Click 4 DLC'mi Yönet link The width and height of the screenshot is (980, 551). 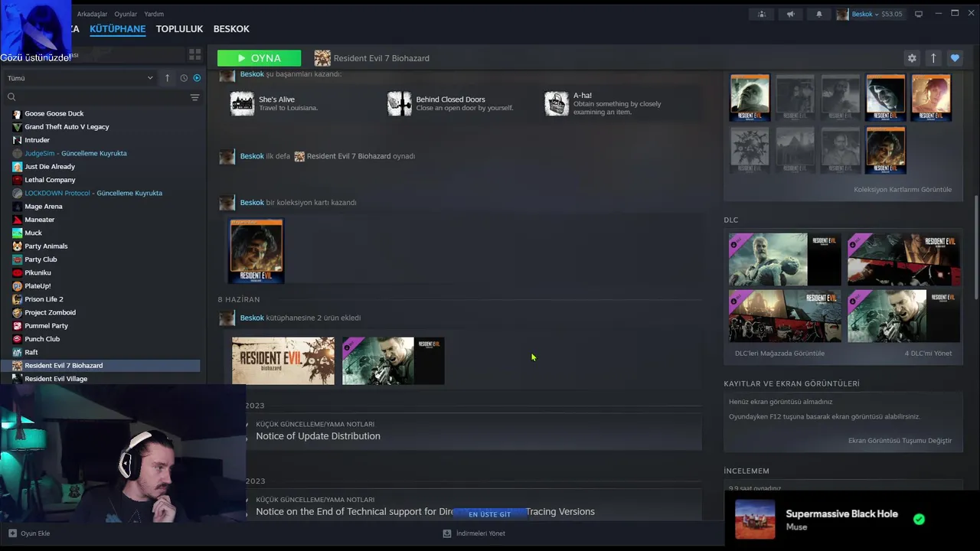(928, 354)
